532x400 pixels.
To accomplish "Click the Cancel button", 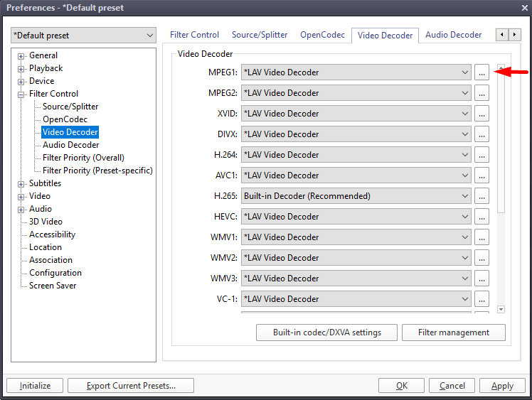I will click(452, 386).
